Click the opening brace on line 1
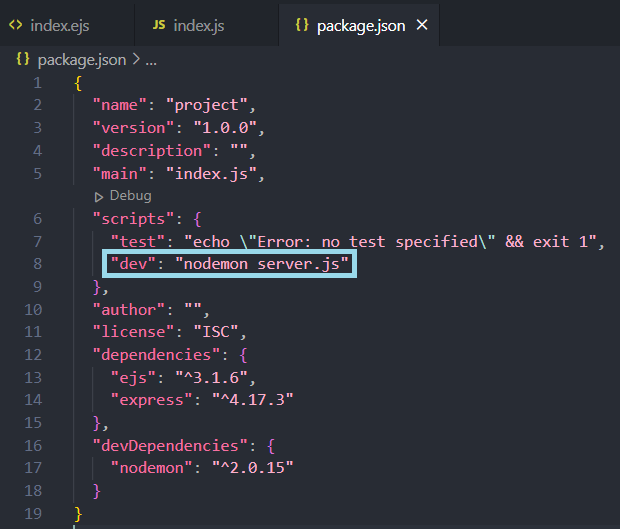 [78, 83]
